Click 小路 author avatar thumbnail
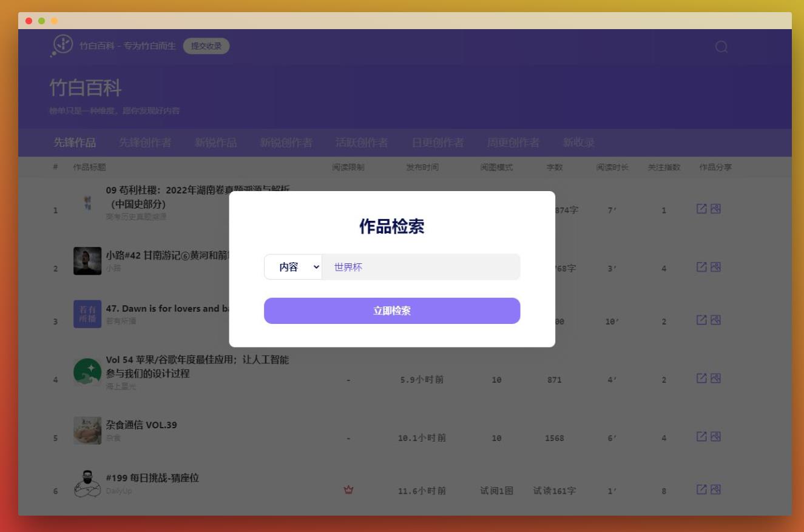The width and height of the screenshot is (804, 532). [87, 261]
